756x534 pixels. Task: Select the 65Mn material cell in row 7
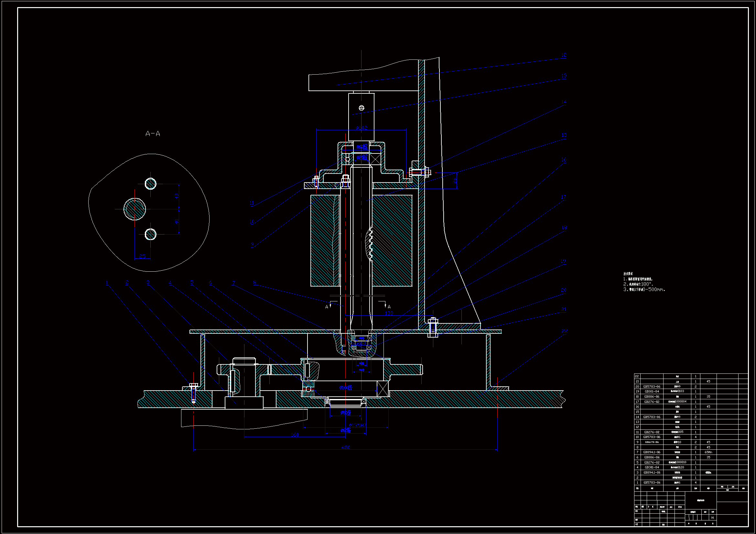tap(708, 452)
